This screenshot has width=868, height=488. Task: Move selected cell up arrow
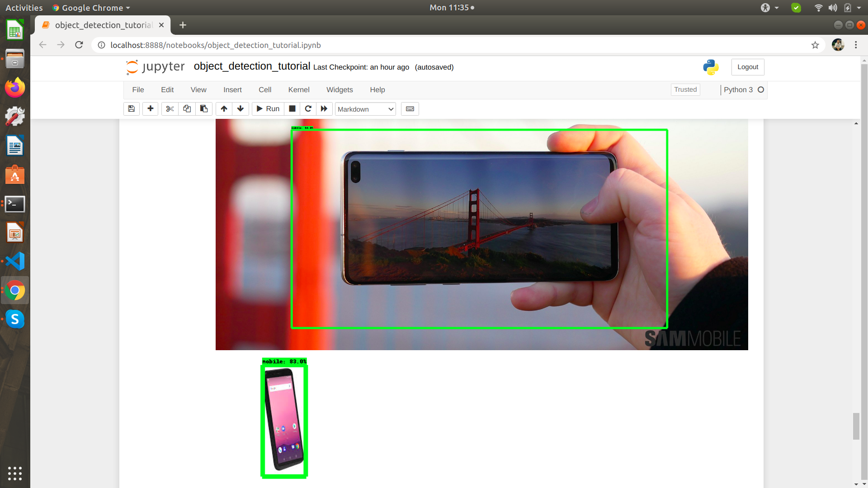click(224, 109)
